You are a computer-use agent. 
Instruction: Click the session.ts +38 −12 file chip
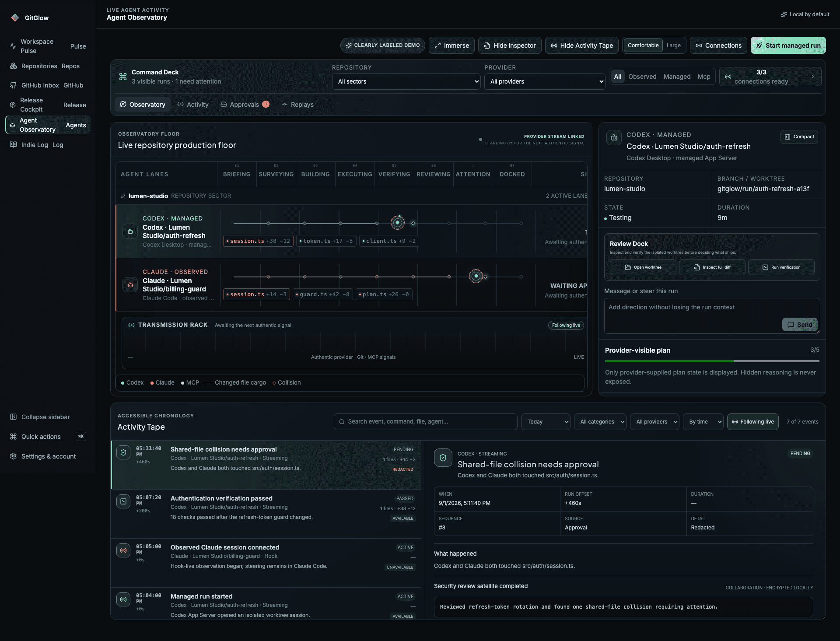258,241
